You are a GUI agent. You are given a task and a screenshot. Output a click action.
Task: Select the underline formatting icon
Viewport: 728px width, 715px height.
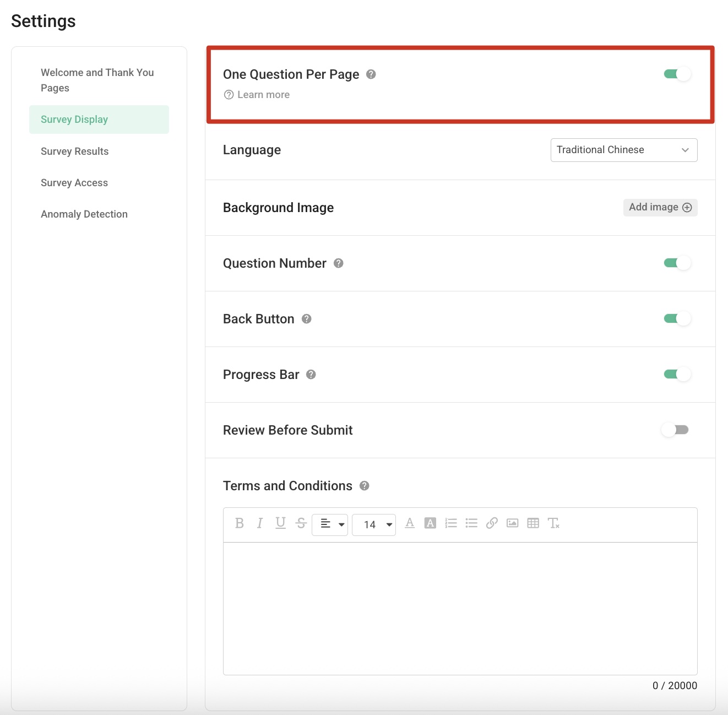[x=280, y=523]
